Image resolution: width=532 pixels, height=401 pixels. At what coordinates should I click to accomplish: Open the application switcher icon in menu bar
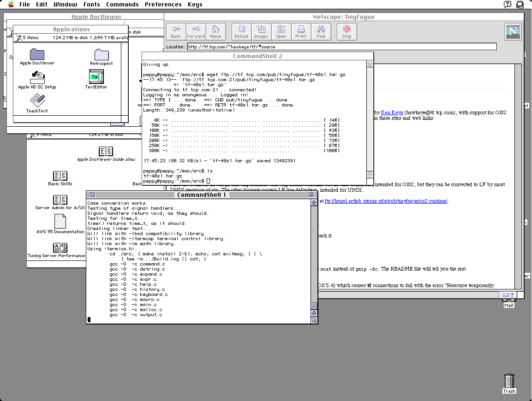click(520, 5)
